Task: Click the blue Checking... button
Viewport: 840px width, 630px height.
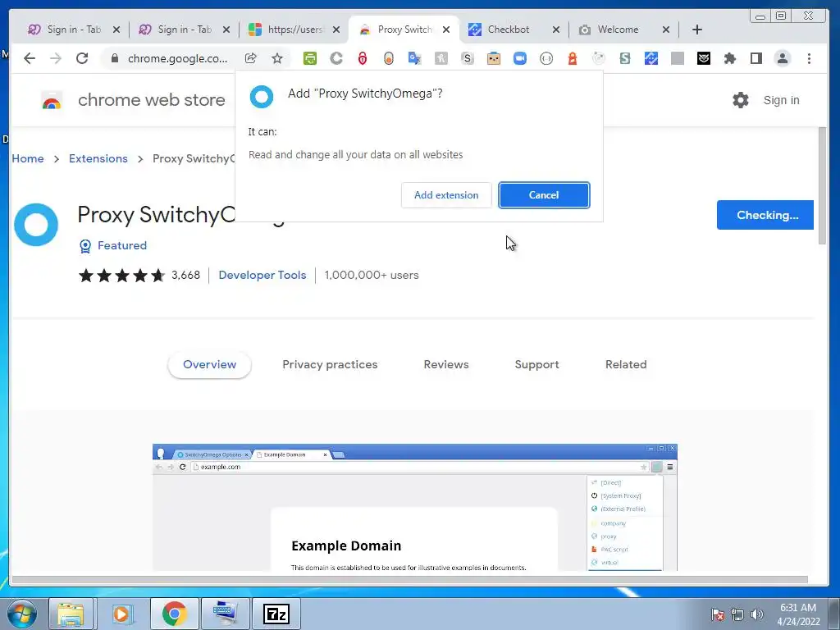Action: click(x=765, y=215)
